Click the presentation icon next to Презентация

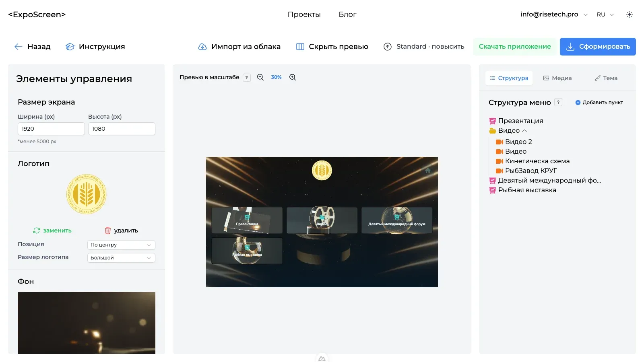[x=492, y=121]
